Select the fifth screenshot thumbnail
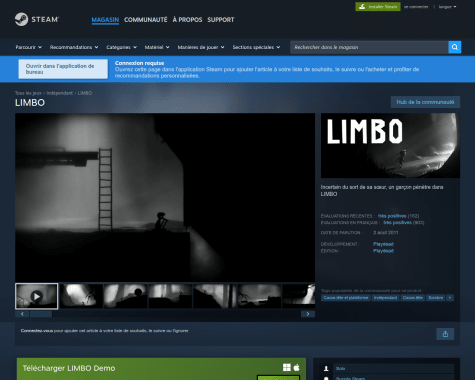Screen dimensions: 475x380 tap(215, 296)
